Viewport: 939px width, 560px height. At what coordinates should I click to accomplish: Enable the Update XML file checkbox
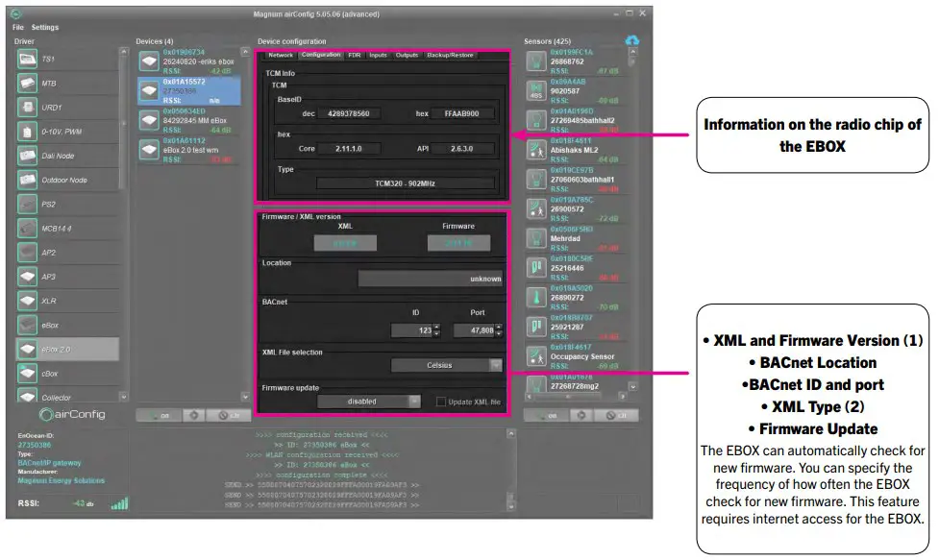click(441, 402)
